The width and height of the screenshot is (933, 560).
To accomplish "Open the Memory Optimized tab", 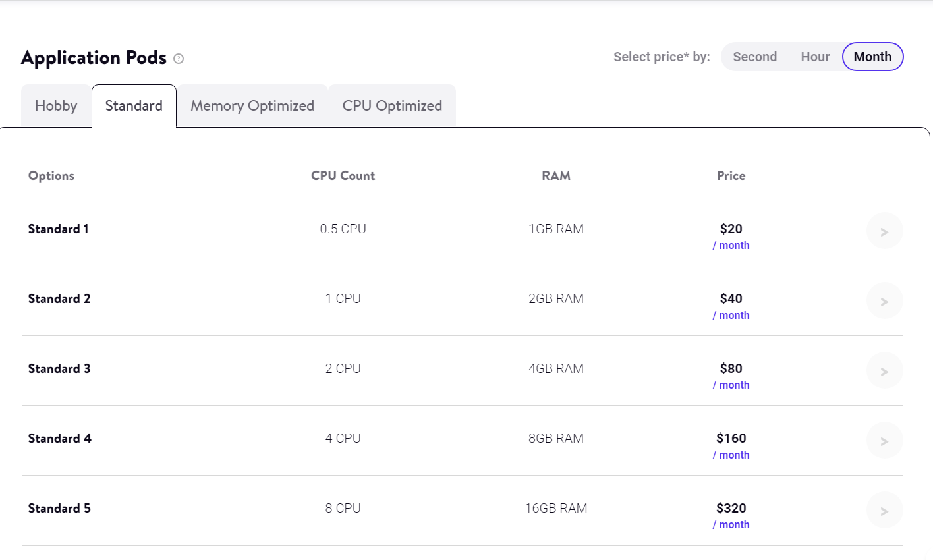I will (252, 105).
